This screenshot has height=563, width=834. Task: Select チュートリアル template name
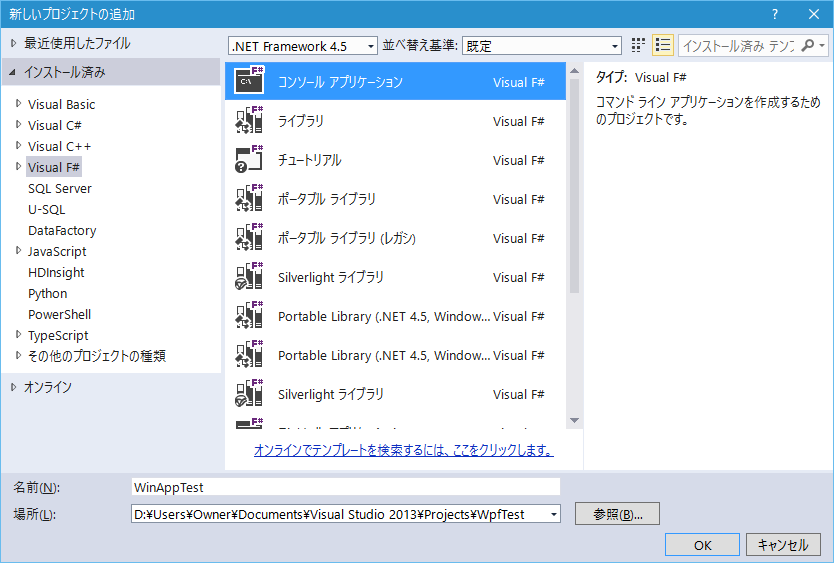tap(310, 160)
